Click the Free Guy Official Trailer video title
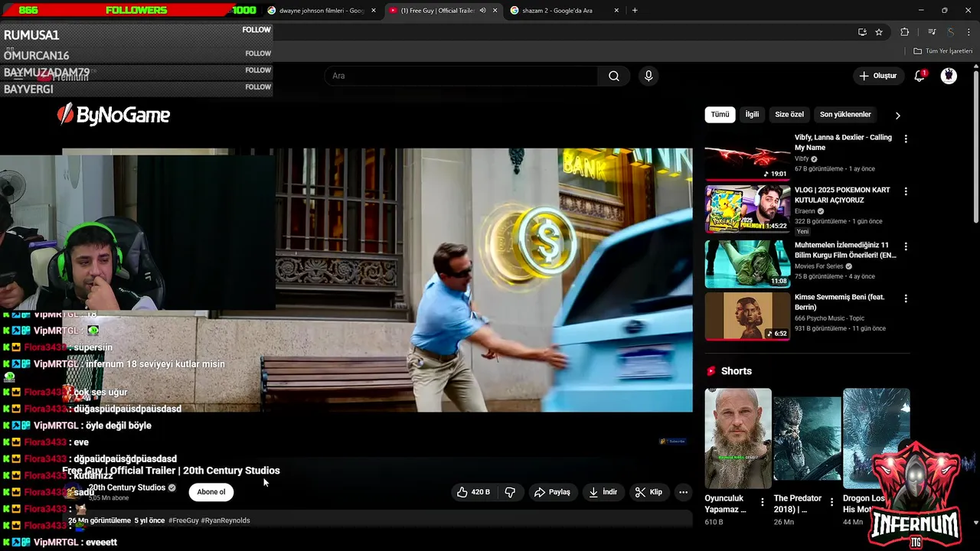Image resolution: width=980 pixels, height=551 pixels. tap(171, 471)
